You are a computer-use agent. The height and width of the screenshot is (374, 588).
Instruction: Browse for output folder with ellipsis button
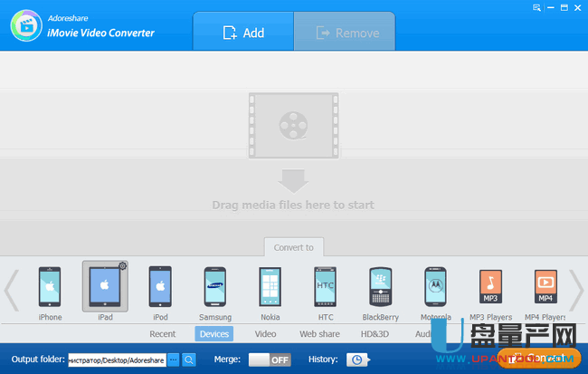click(174, 360)
